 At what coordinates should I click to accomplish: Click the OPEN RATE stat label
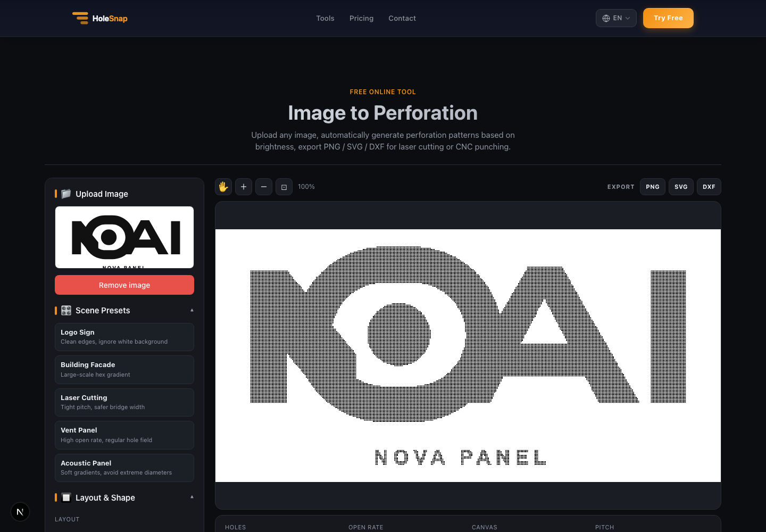366,527
